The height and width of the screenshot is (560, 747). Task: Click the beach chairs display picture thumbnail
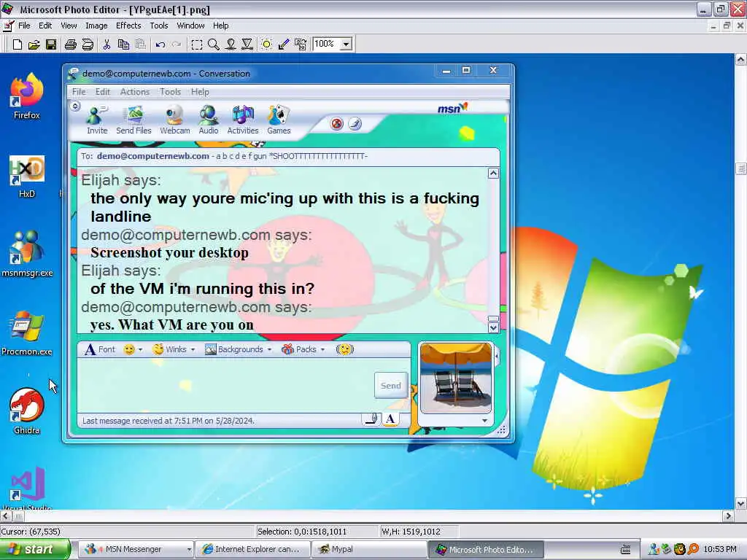[456, 378]
